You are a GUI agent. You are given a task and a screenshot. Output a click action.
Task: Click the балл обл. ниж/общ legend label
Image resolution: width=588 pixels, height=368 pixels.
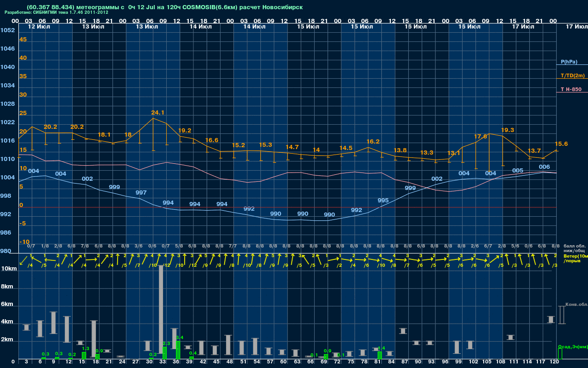[x=575, y=248]
